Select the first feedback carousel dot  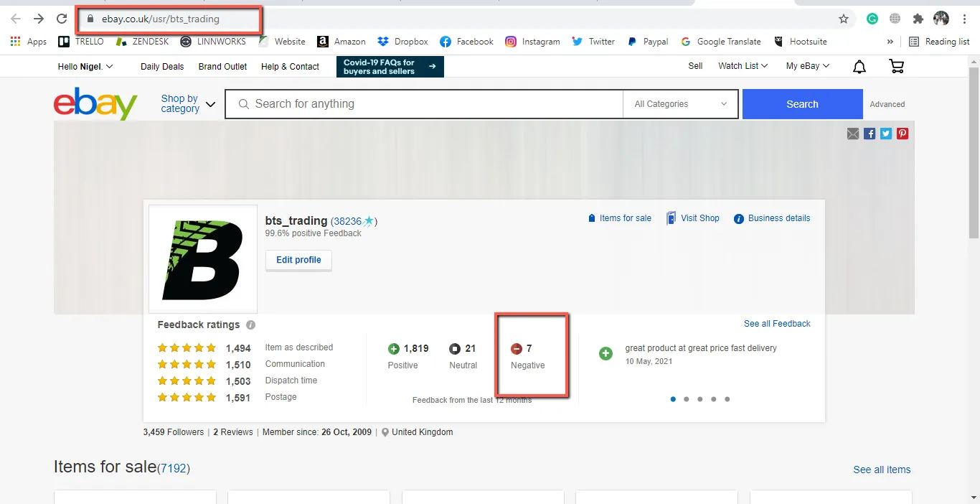pyautogui.click(x=673, y=399)
